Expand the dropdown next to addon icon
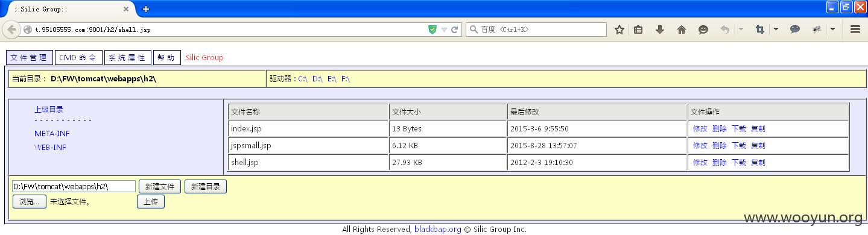 click(832, 30)
